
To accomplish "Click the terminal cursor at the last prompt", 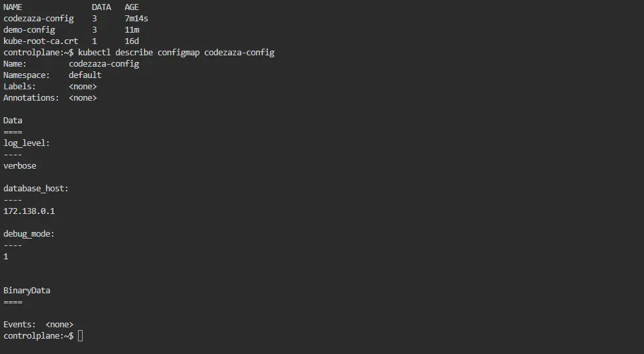I will click(81, 335).
